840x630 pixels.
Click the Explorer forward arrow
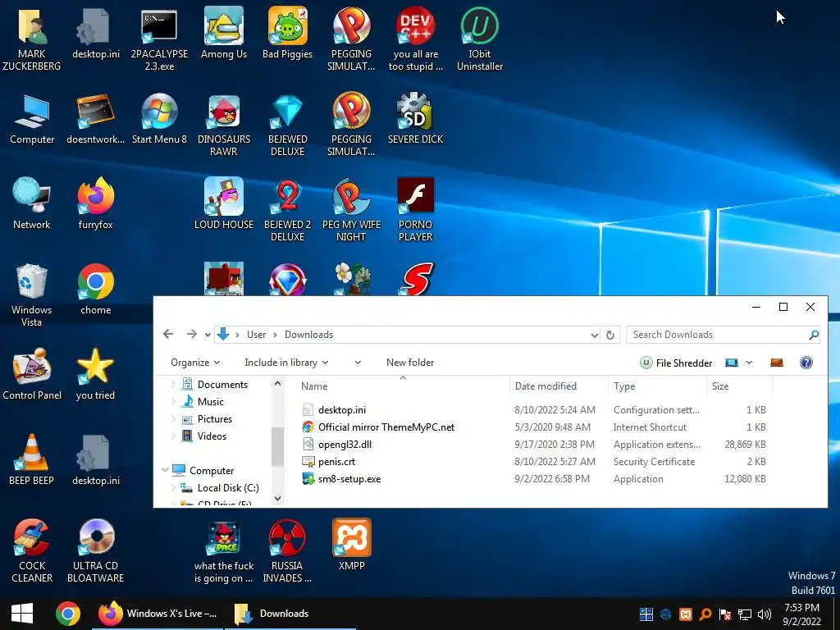[x=191, y=335]
